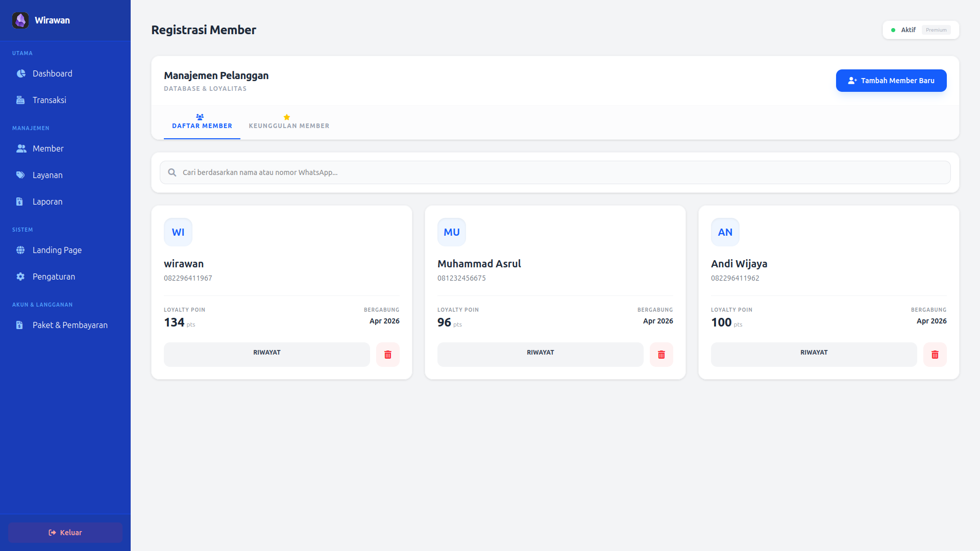Viewport: 980px width, 551px height.
Task: Click the Member people icon in sidebar
Action: (x=20, y=148)
